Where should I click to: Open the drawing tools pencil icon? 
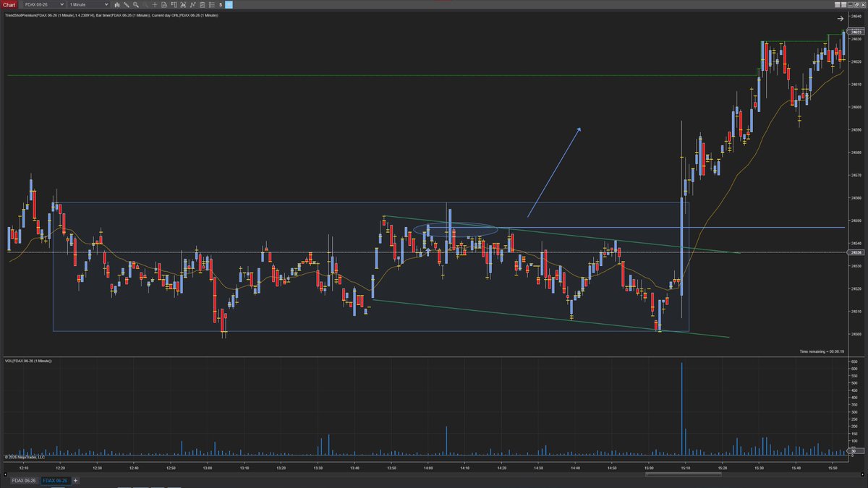127,4
